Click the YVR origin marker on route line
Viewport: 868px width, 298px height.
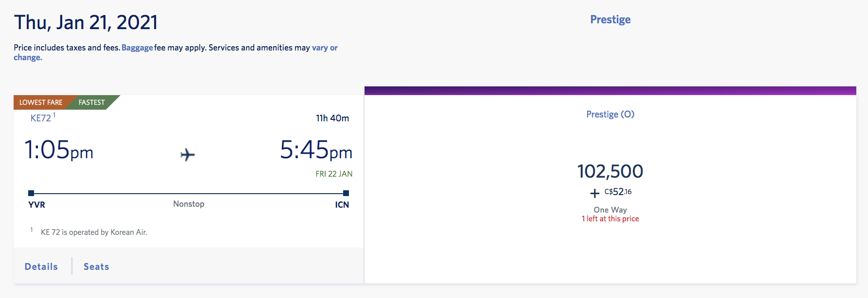tap(31, 193)
